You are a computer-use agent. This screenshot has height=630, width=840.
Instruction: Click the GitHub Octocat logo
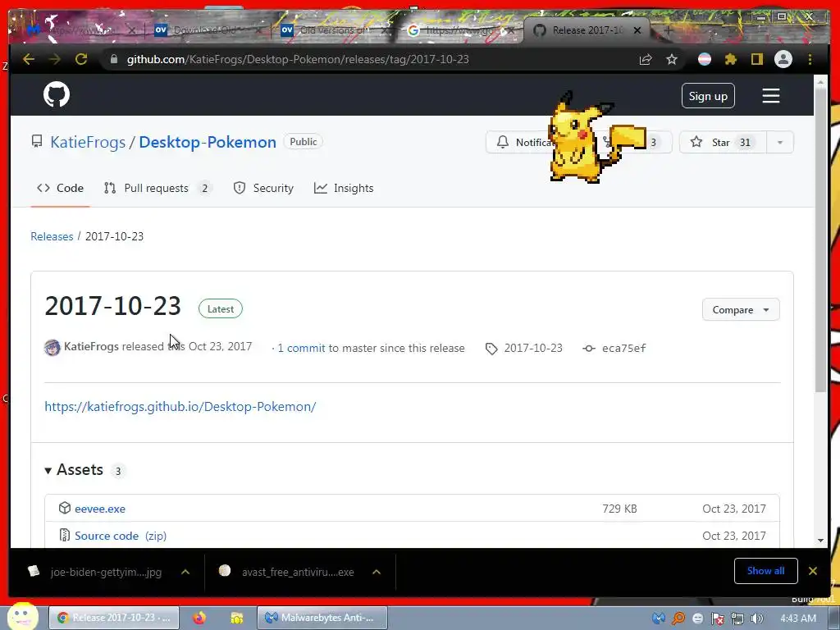57,95
